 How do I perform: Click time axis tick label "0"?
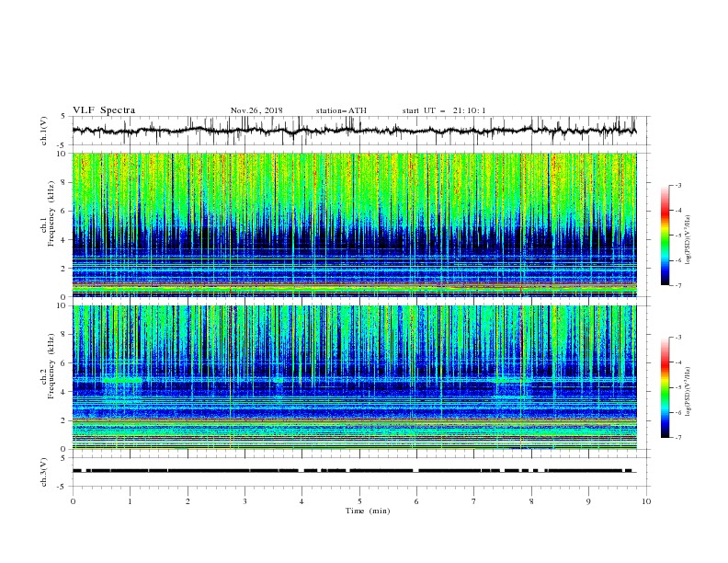(x=73, y=501)
